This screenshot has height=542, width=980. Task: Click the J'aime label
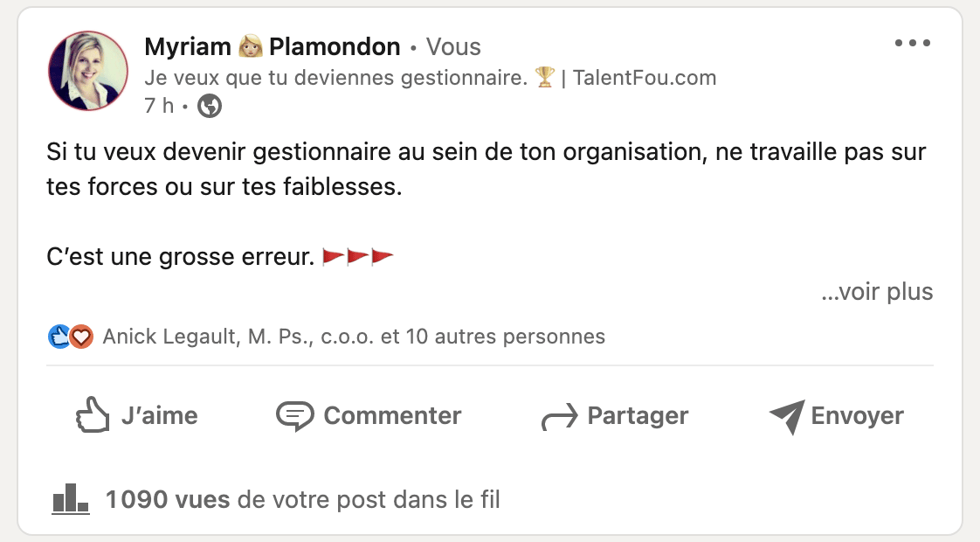159,415
